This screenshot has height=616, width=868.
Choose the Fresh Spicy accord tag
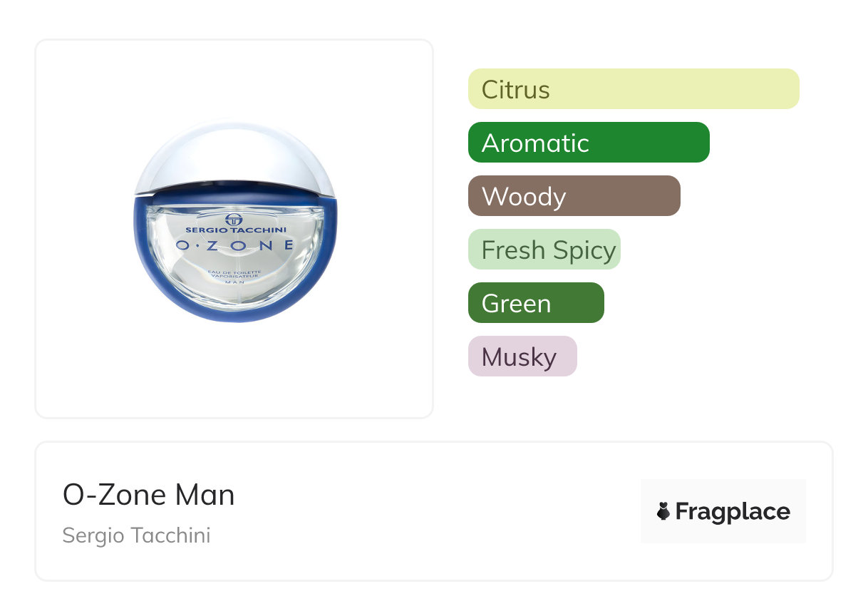click(544, 250)
